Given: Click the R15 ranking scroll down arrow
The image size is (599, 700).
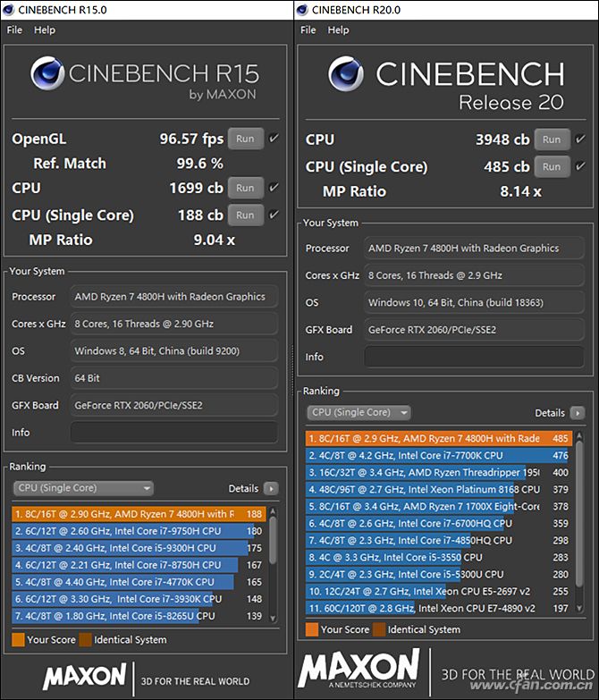Looking at the screenshot, I should tap(274, 619).
